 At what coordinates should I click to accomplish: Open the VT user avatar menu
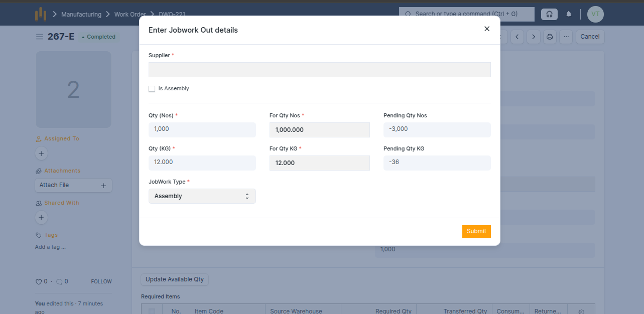595,14
